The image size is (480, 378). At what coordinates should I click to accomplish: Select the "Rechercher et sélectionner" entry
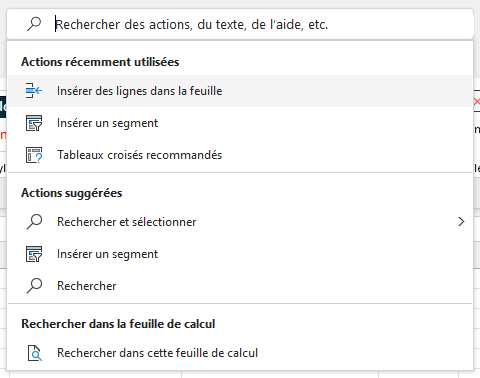click(x=240, y=222)
